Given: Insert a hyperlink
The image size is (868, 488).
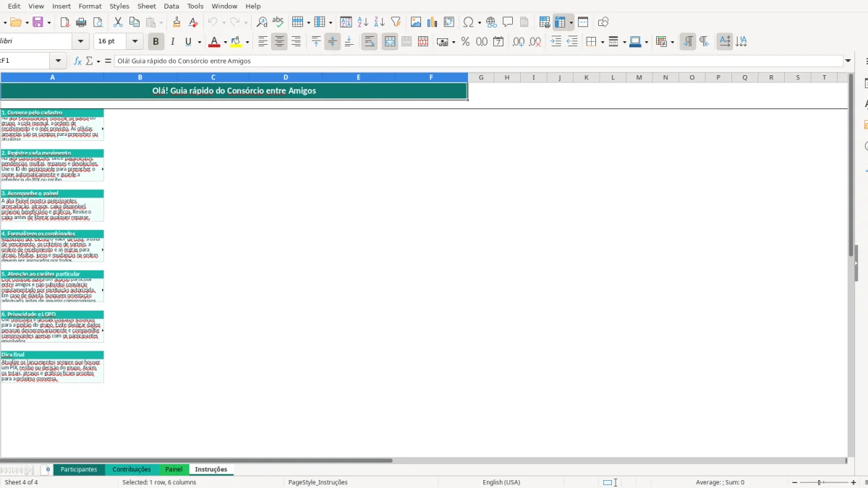Looking at the screenshot, I should pos(491,22).
